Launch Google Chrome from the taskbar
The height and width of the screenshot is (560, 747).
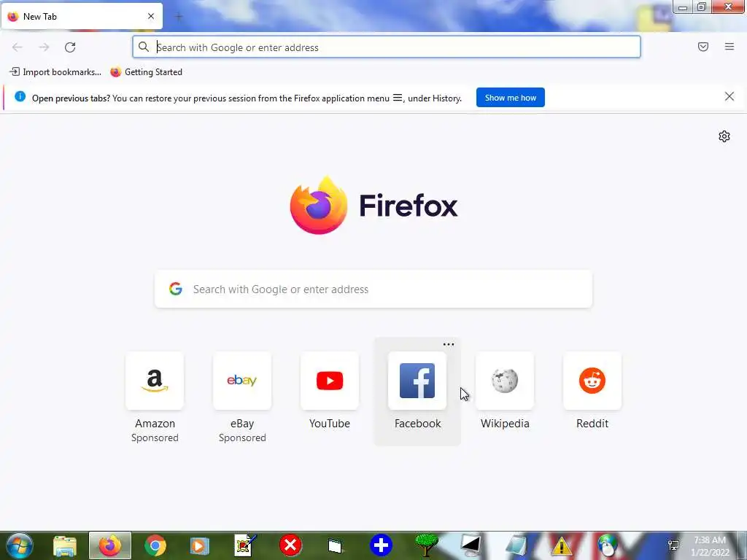155,545
